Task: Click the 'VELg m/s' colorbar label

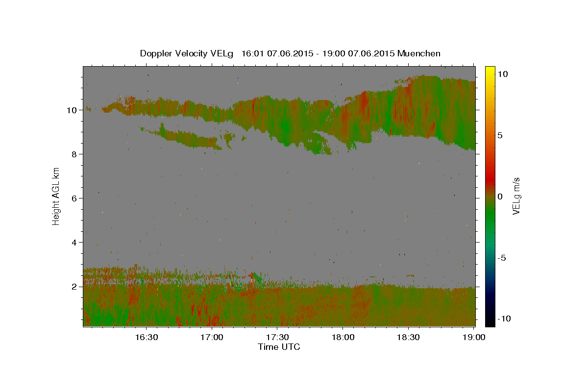Action: pyautogui.click(x=515, y=196)
